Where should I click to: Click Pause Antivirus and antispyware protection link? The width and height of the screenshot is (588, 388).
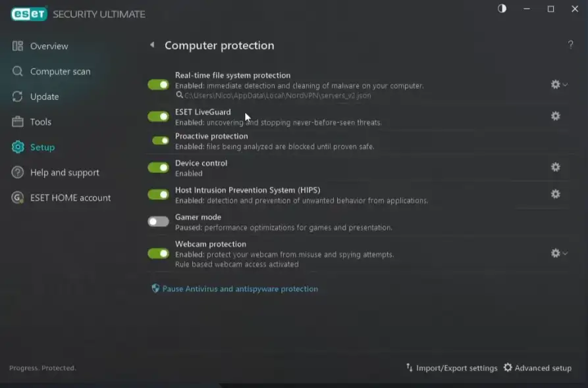click(240, 289)
